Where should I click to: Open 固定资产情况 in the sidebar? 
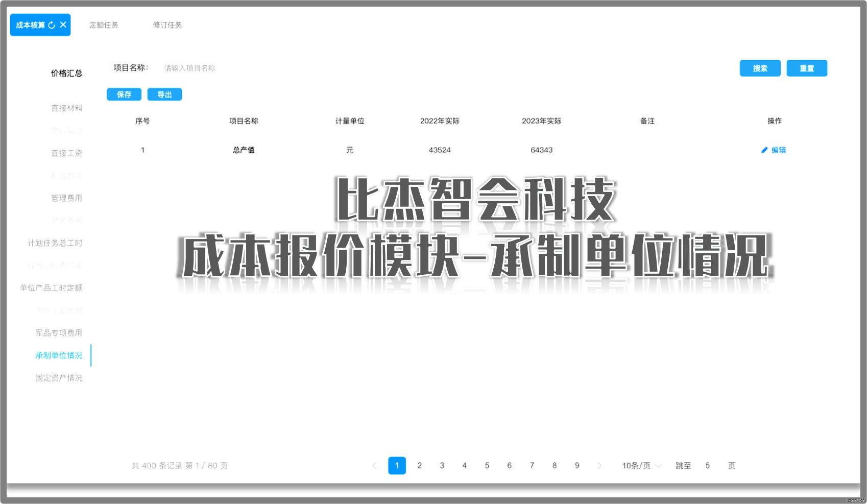59,378
